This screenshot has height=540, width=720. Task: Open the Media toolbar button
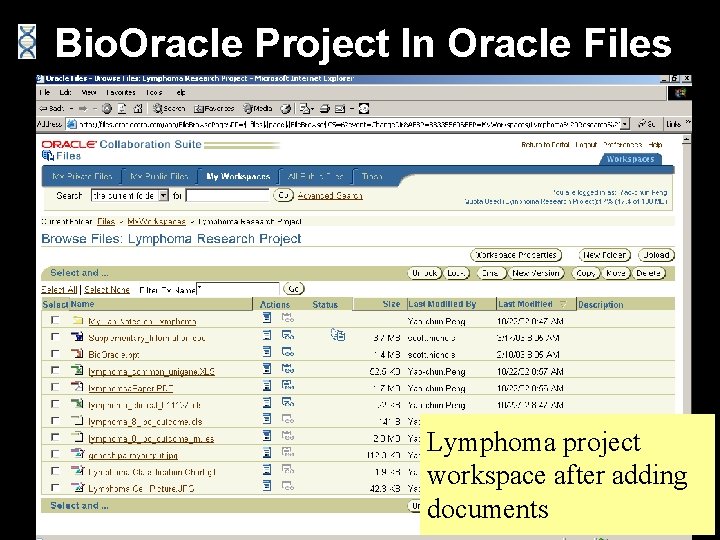pyautogui.click(x=258, y=109)
